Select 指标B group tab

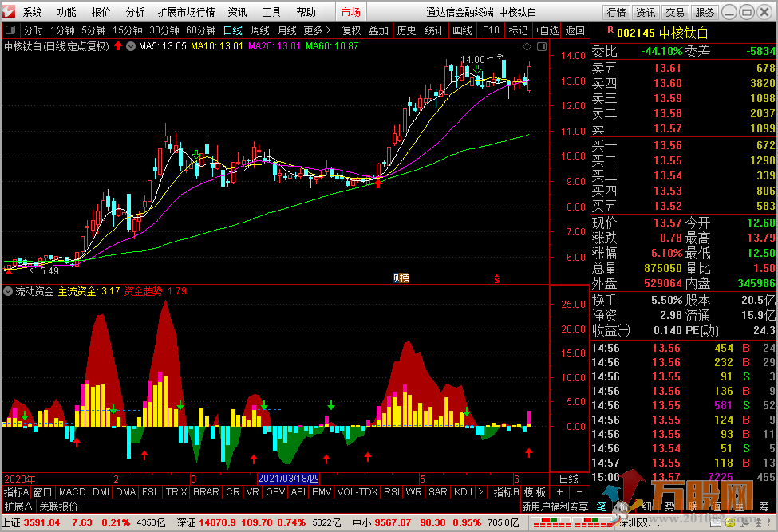tap(506, 492)
